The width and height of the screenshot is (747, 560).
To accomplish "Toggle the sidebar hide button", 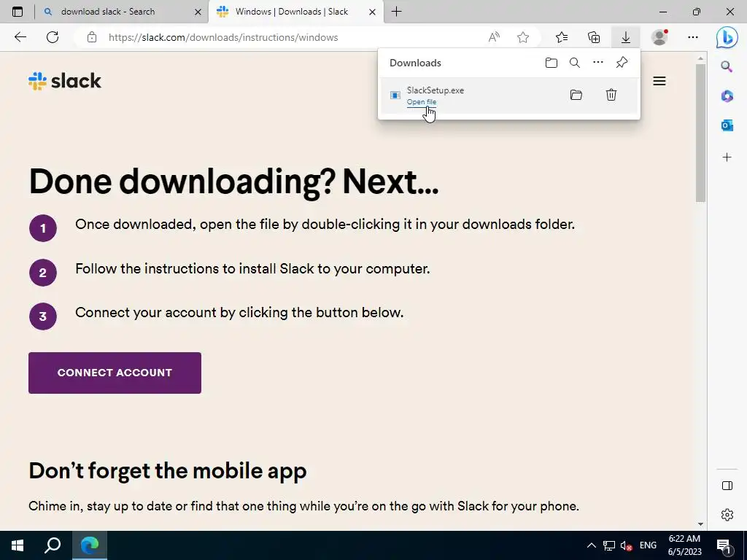I will click(x=727, y=485).
